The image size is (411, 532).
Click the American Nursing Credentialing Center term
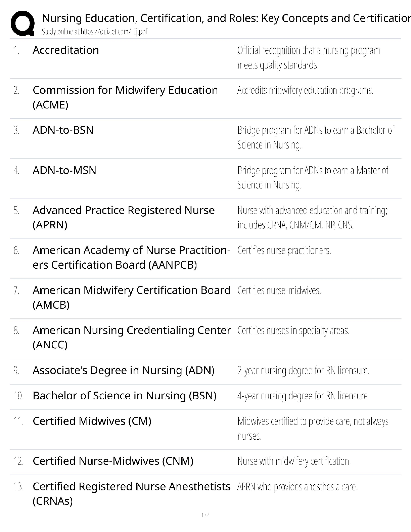[132, 337]
